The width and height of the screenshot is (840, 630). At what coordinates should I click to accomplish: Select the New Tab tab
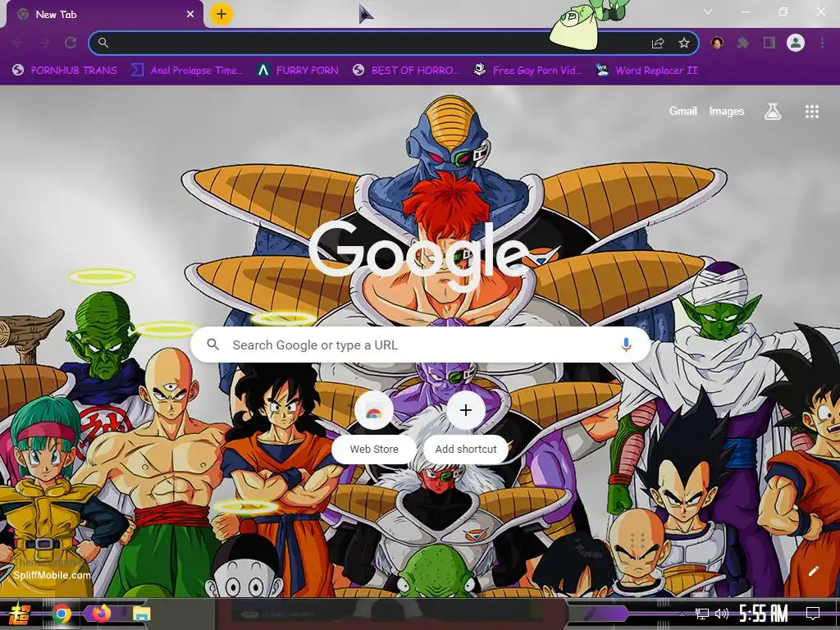(104, 15)
